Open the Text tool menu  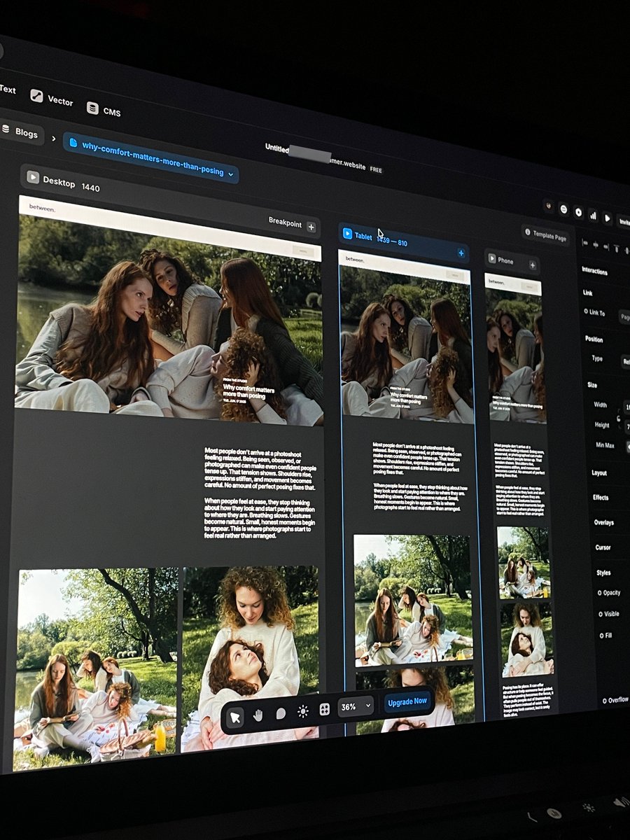7,90
